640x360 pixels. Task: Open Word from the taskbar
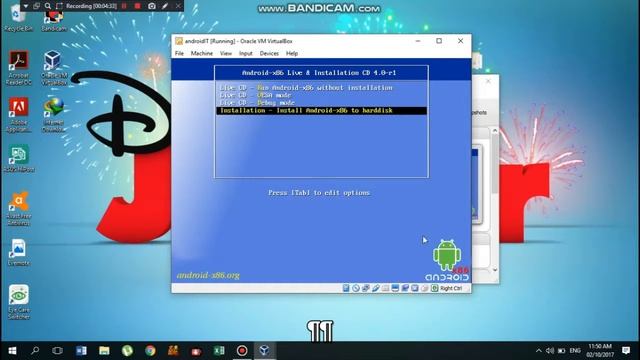click(81, 351)
